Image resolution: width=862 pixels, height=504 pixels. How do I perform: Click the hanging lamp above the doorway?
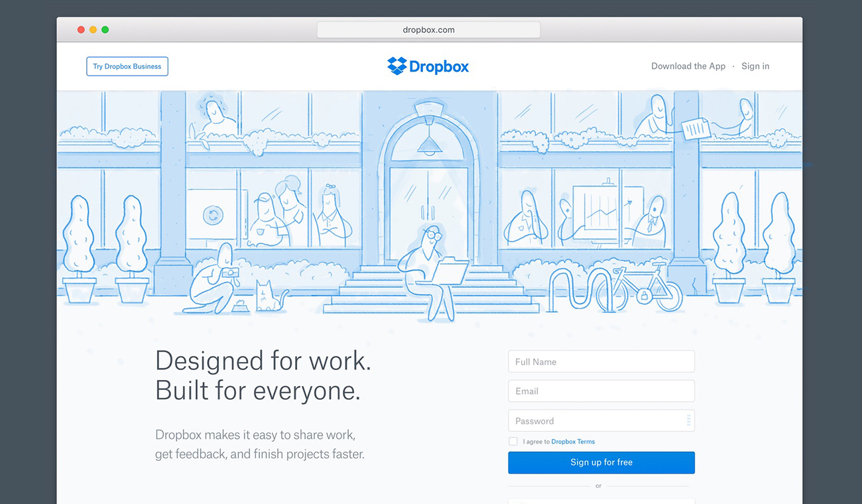[x=428, y=141]
